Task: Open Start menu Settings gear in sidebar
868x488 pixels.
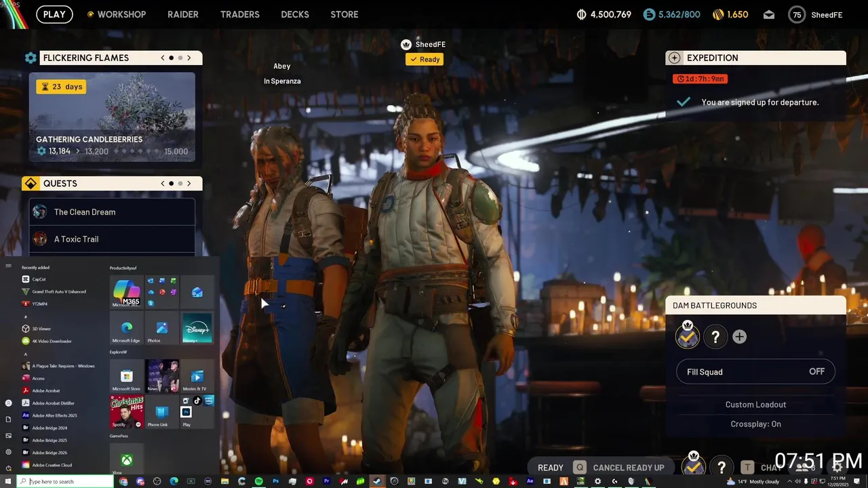Action: pyautogui.click(x=8, y=452)
